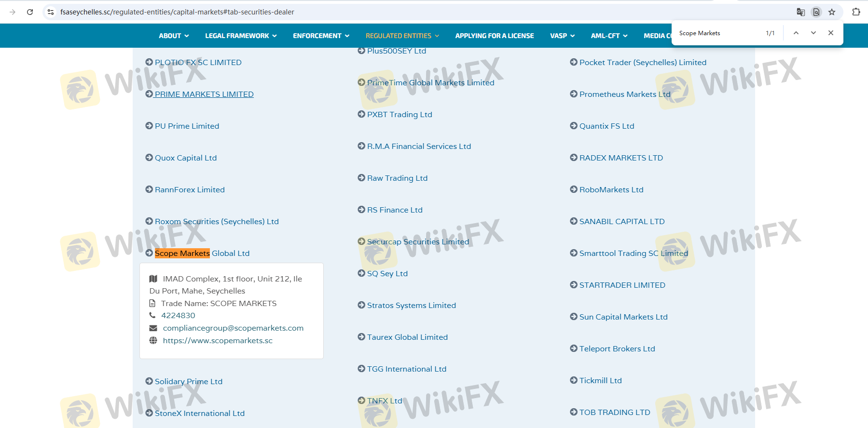This screenshot has height=428, width=868.
Task: Click the arrow icon beside Quantix FS Ltd
Action: click(x=574, y=126)
